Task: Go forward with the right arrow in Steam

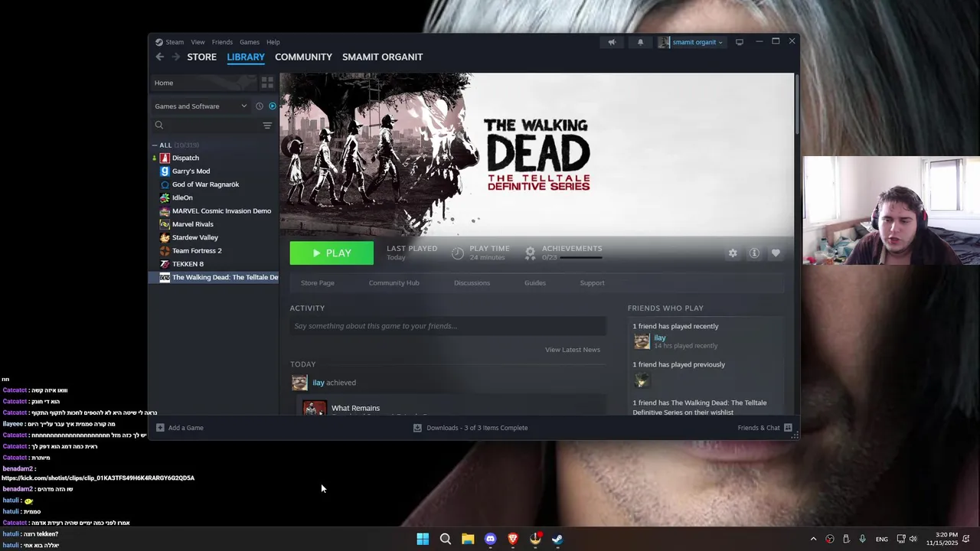Action: [176, 57]
